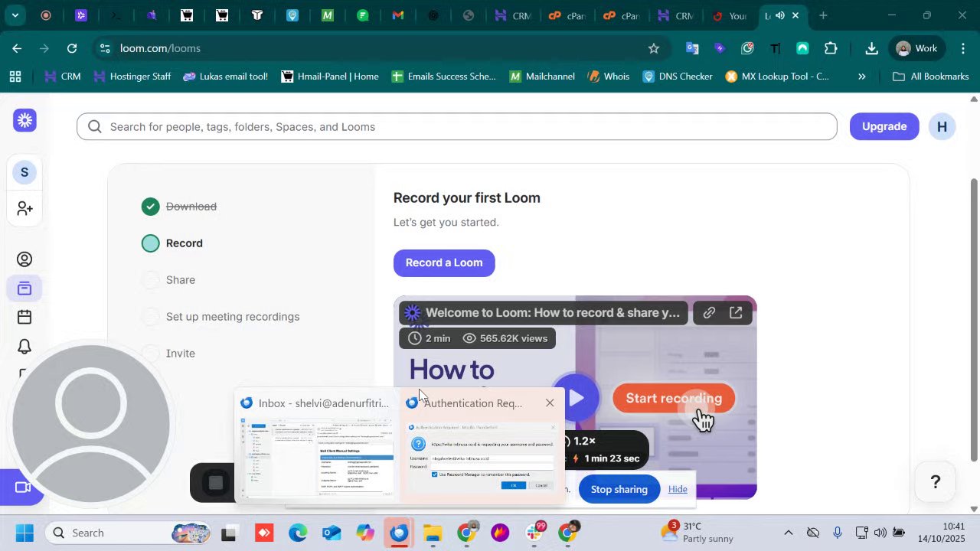Click the Hide link on sharing bar

pos(678,489)
